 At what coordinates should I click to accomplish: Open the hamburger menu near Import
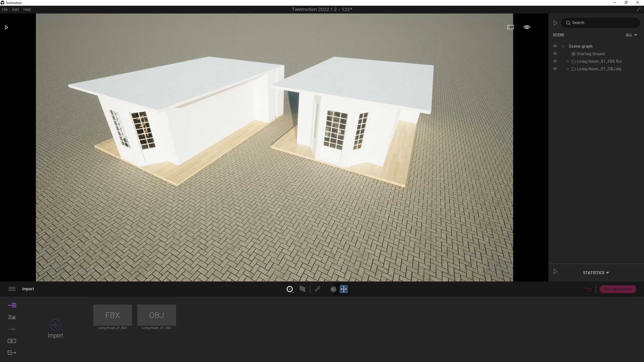tap(12, 289)
